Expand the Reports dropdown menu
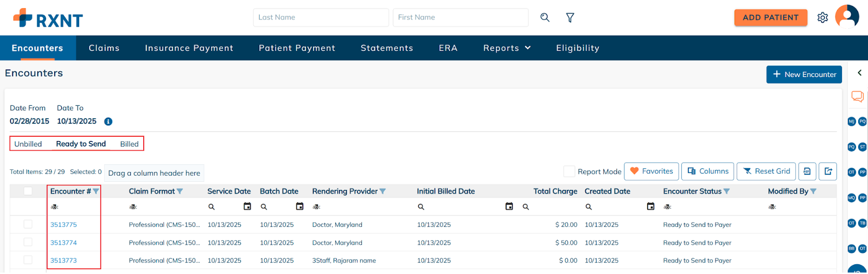Screen dimensions: 868x274 pos(507,48)
